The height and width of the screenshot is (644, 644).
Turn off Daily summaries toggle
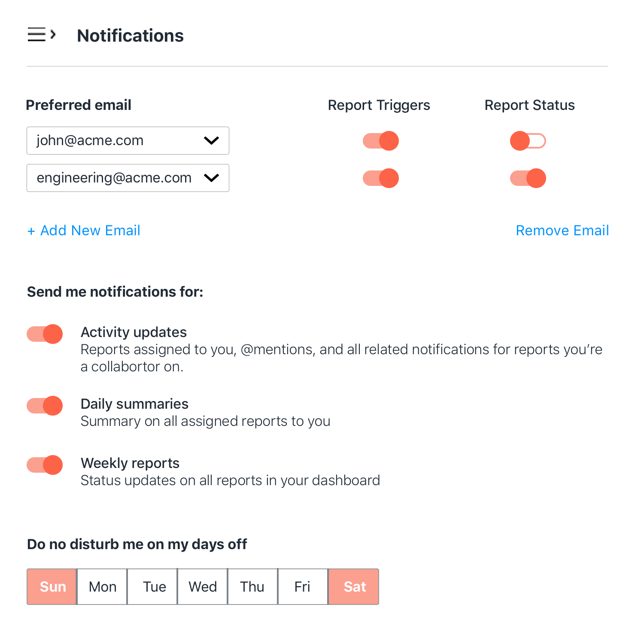[x=45, y=406]
